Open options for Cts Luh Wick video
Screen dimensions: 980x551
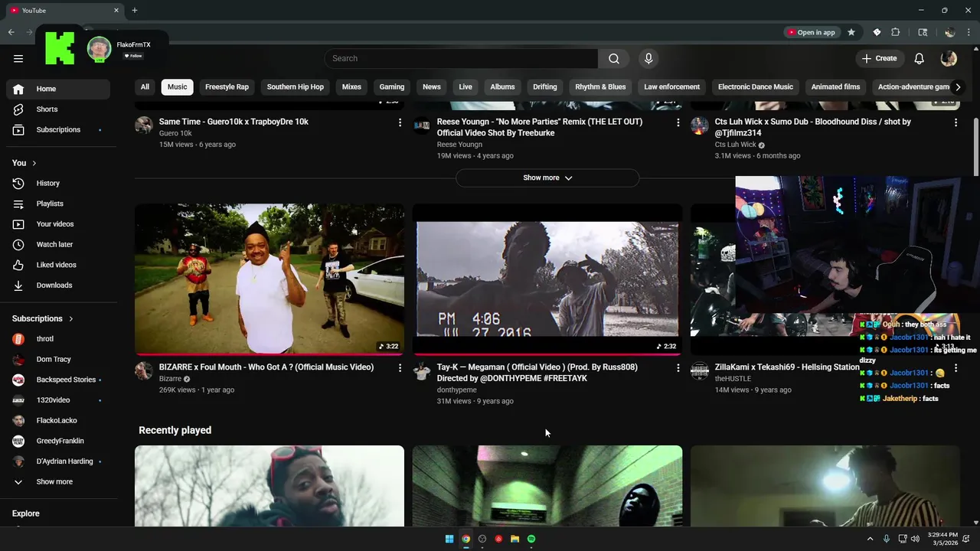[955, 122]
